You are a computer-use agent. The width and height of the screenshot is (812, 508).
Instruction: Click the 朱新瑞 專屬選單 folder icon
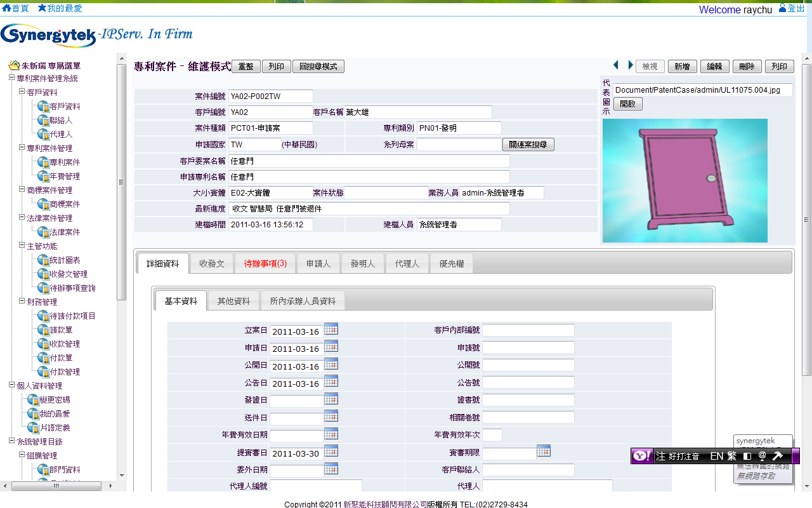tap(14, 65)
